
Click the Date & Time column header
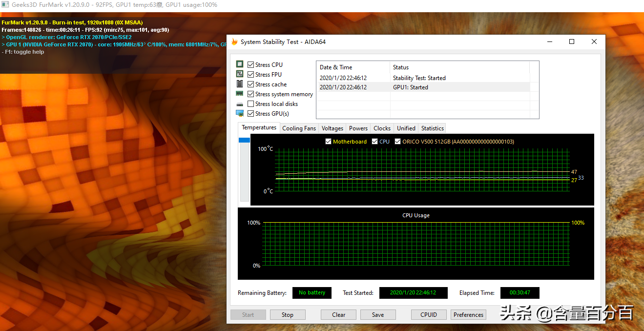[353, 67]
